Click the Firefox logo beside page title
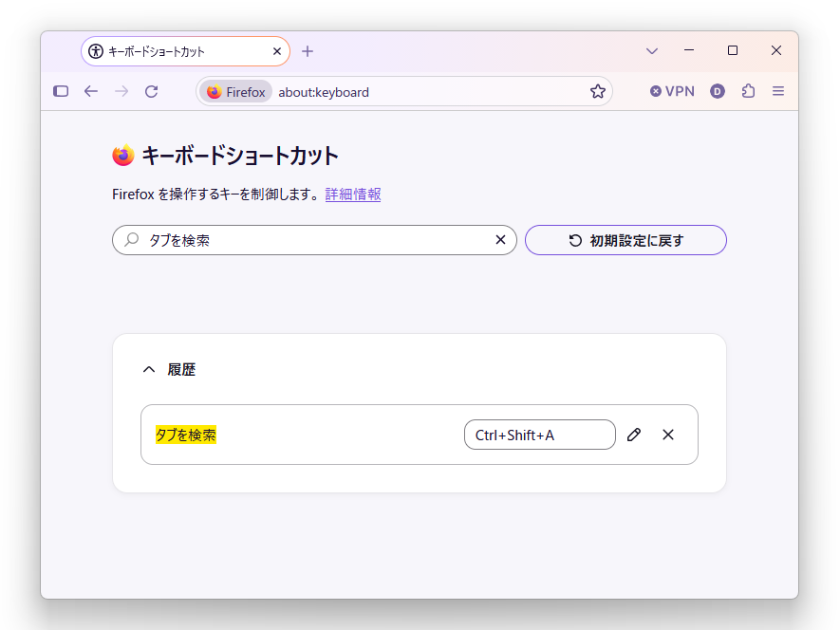 (123, 156)
